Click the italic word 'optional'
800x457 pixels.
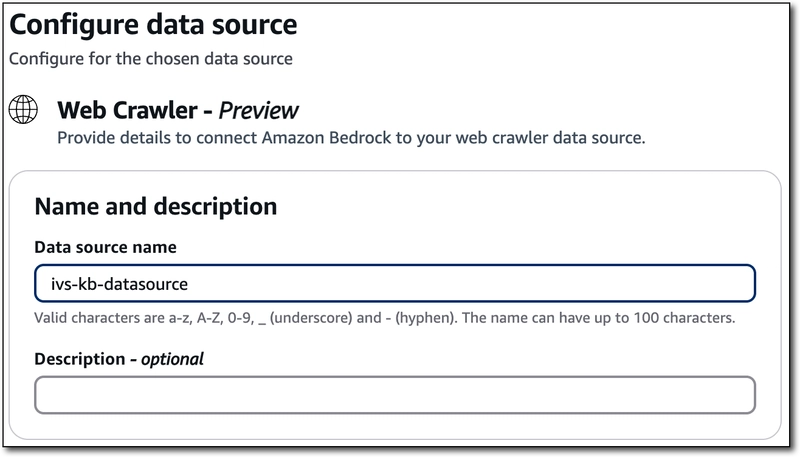pyautogui.click(x=172, y=359)
